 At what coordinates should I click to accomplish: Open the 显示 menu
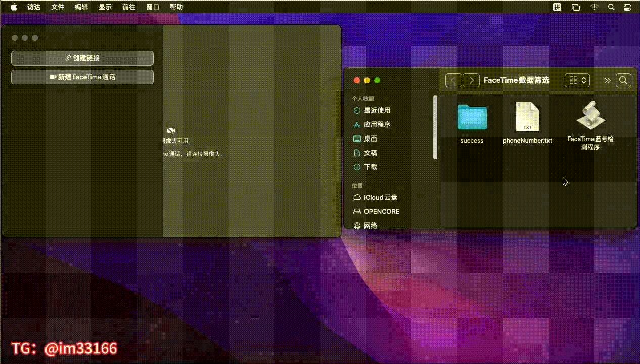pyautogui.click(x=105, y=7)
